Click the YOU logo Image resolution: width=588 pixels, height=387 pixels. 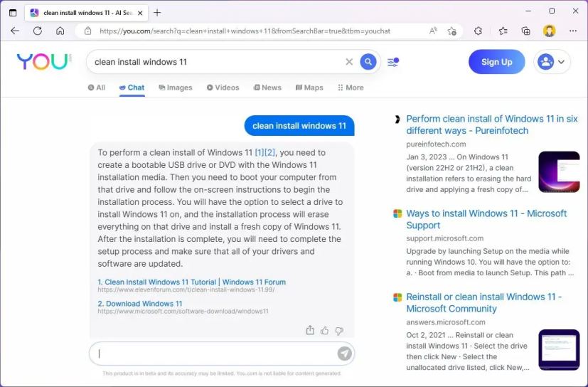coord(44,62)
